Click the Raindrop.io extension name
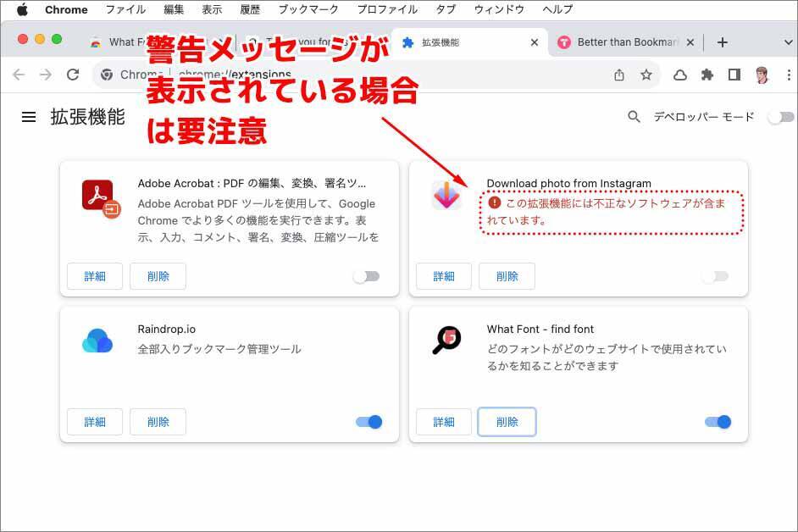The width and height of the screenshot is (798, 532). 166,330
